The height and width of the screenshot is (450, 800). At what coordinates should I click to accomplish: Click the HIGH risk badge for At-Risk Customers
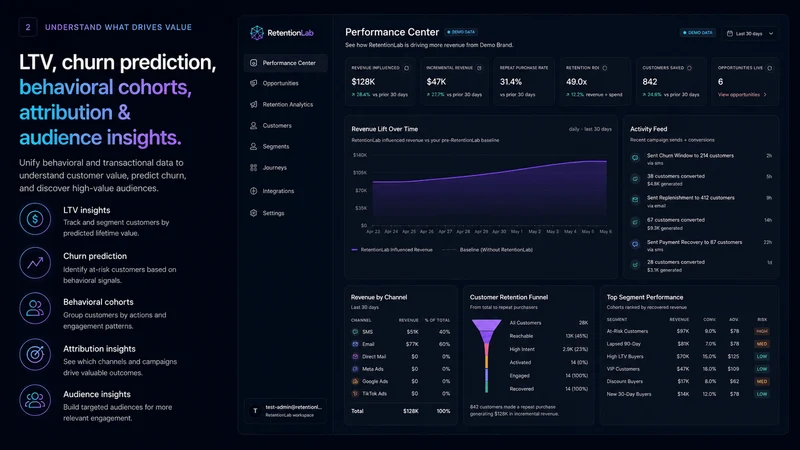pos(762,331)
